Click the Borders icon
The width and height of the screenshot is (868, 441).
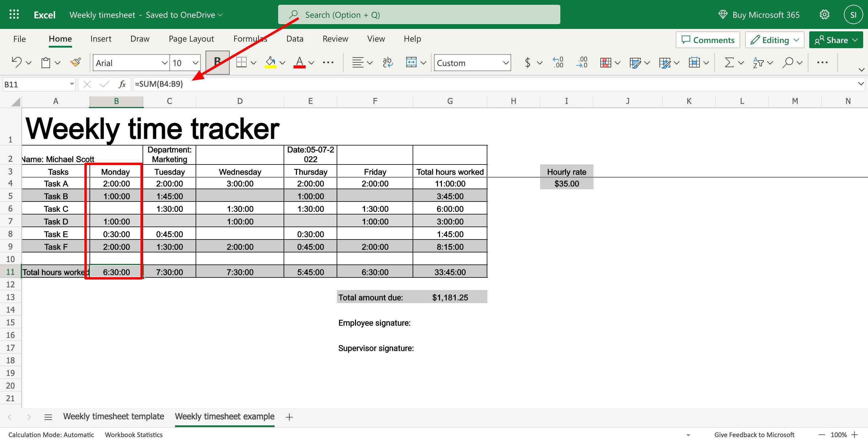point(243,63)
